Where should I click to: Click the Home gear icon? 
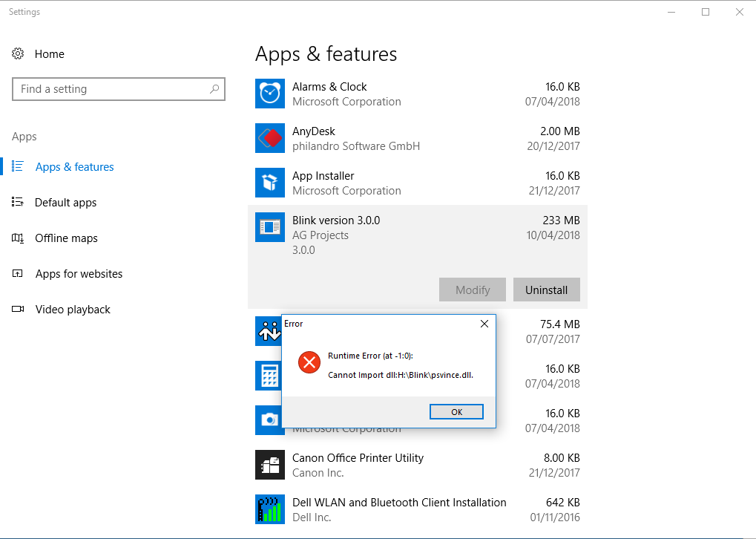(x=18, y=53)
